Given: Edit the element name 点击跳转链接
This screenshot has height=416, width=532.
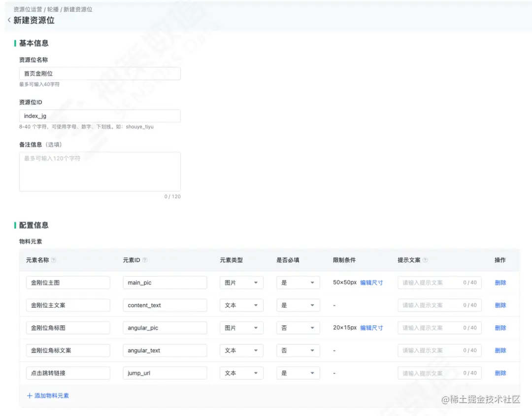Looking at the screenshot, I should coord(68,373).
